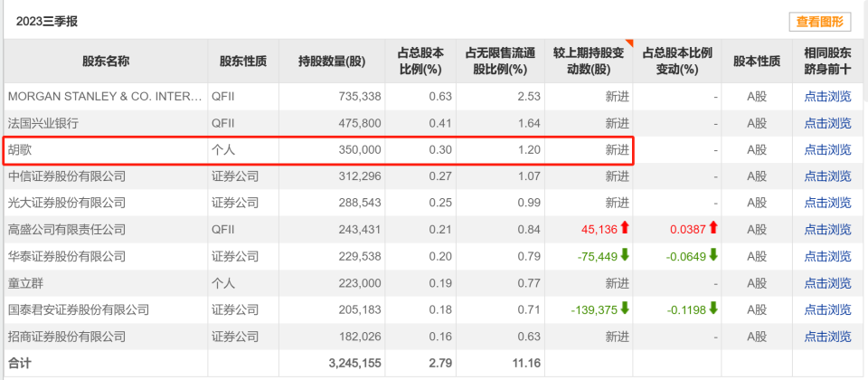Select the 胡歌 shareholder name cell
Viewport: 868px width, 380px height.
pos(22,149)
